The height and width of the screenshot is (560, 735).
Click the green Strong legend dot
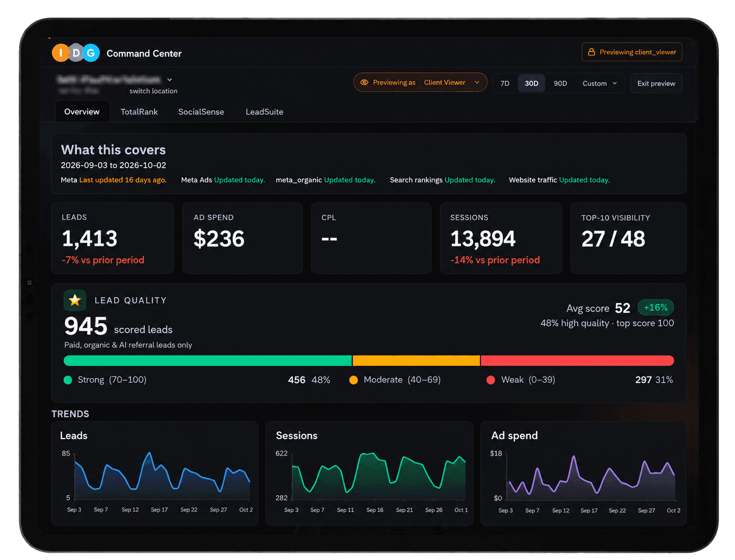click(x=68, y=380)
